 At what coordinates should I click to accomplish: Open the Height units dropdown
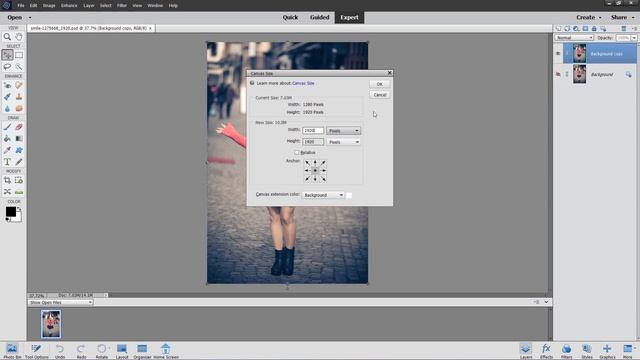click(343, 142)
